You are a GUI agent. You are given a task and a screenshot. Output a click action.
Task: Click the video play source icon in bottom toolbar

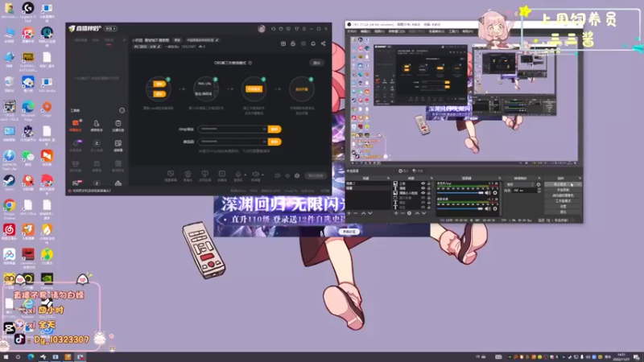(222, 175)
